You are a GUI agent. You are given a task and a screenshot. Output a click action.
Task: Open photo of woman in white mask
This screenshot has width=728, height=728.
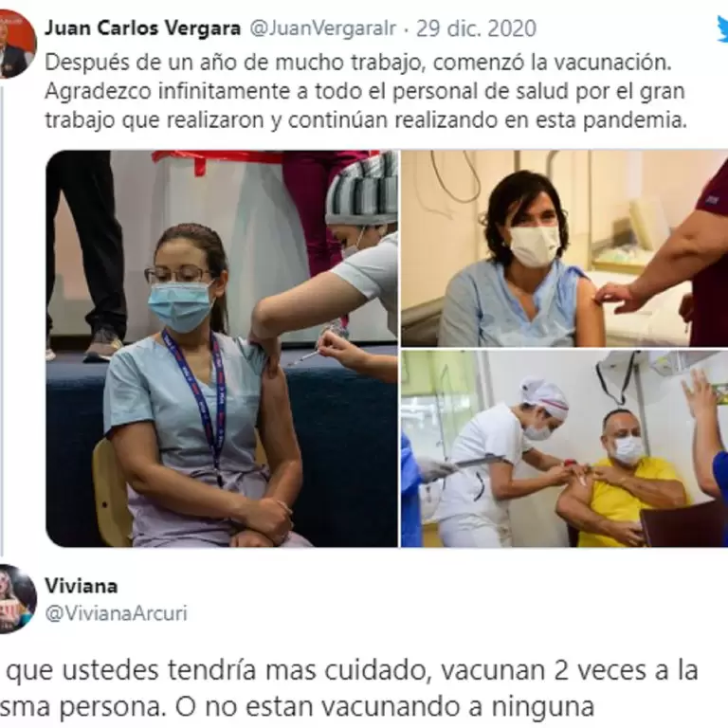point(565,248)
